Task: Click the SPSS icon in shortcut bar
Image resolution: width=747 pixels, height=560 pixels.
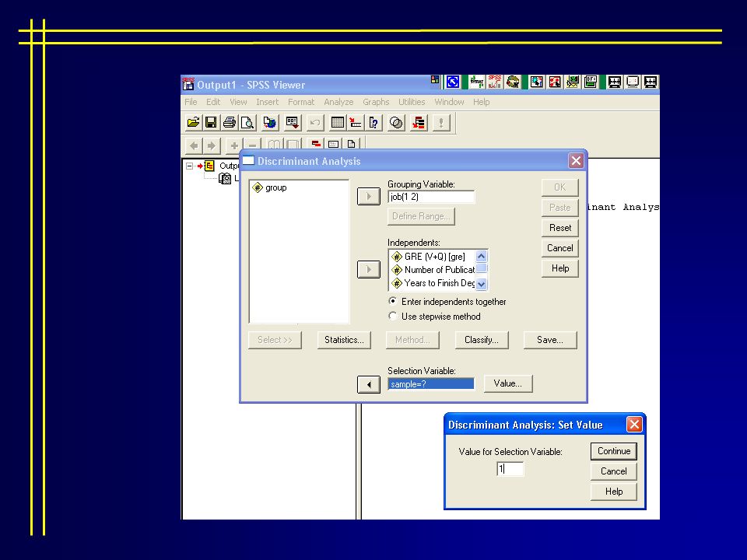Action: 495,82
